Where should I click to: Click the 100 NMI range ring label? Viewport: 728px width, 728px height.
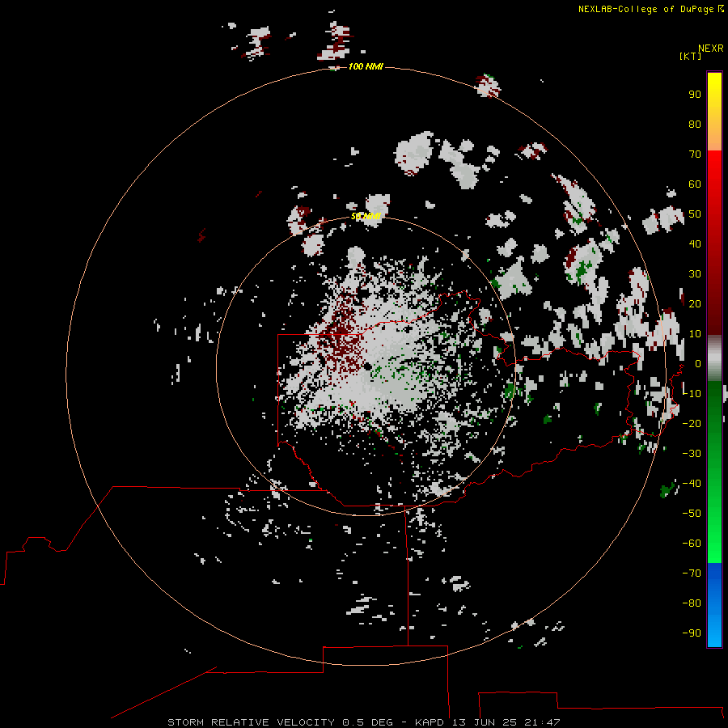pyautogui.click(x=366, y=66)
